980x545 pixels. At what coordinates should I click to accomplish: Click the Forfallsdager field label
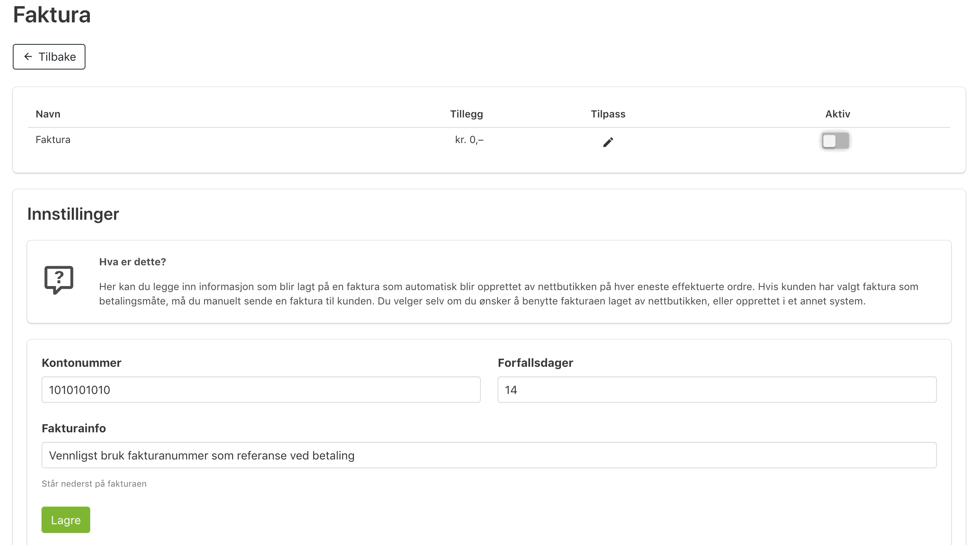[x=535, y=363]
